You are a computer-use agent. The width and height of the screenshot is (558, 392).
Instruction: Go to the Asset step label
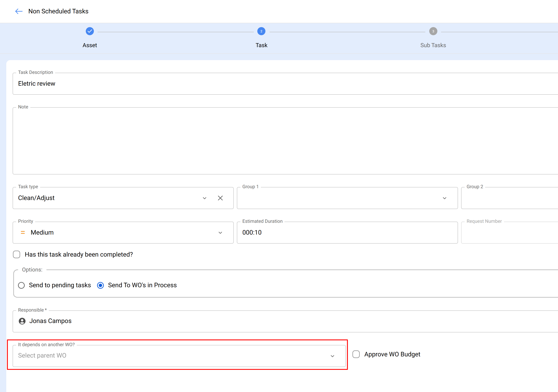(x=90, y=45)
